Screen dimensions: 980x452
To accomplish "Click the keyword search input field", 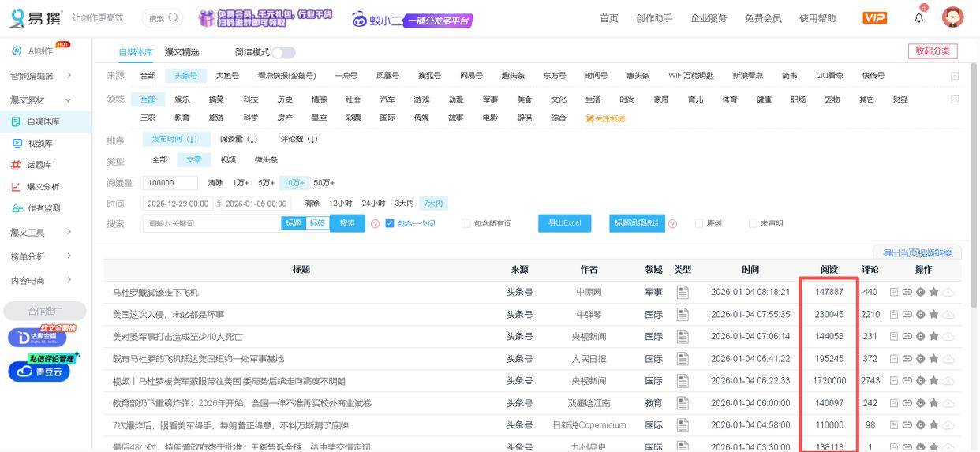I will click(213, 224).
